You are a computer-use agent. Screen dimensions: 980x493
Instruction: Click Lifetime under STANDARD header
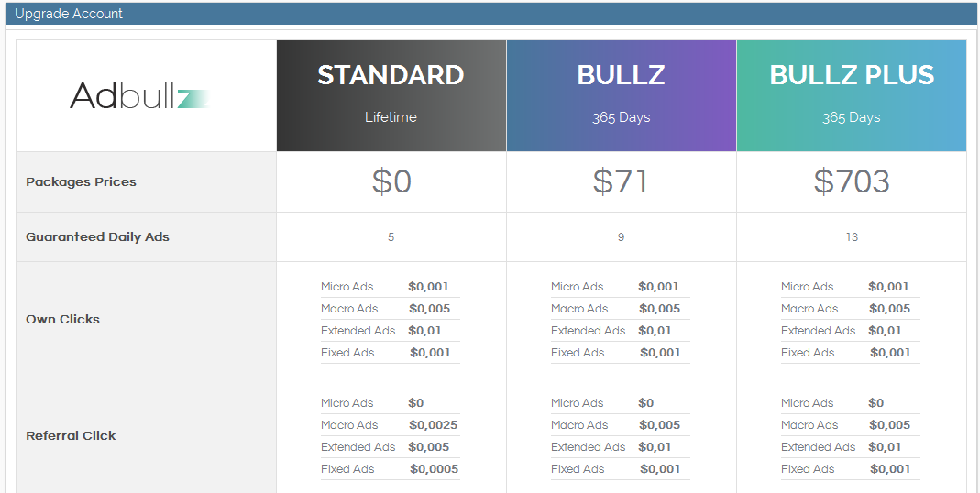[x=391, y=117]
